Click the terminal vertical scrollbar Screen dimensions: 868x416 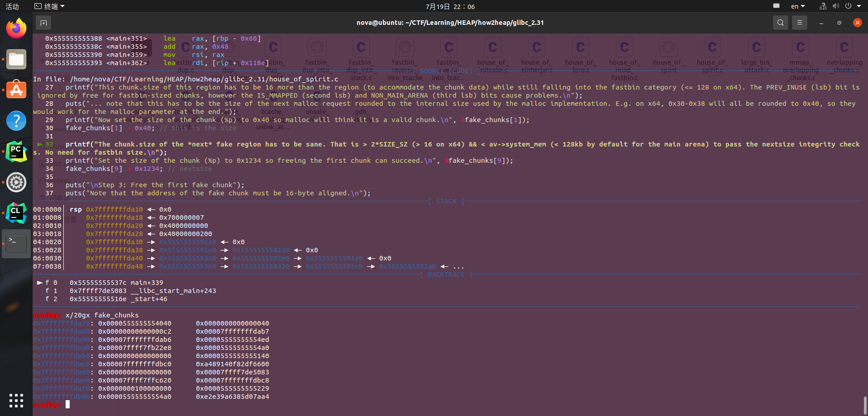tap(865, 405)
